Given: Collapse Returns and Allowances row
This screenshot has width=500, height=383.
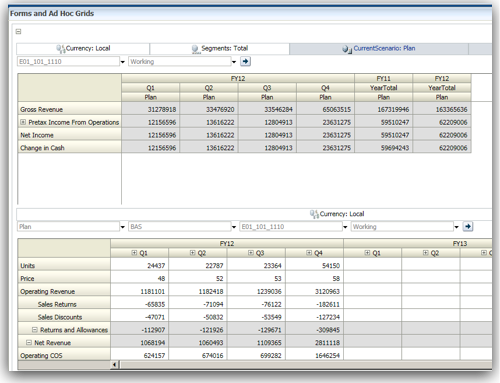Looking at the screenshot, I should 34,330.
